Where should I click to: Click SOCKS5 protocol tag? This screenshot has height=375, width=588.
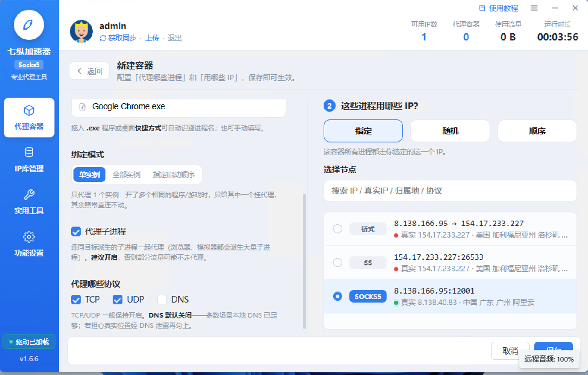pos(368,296)
